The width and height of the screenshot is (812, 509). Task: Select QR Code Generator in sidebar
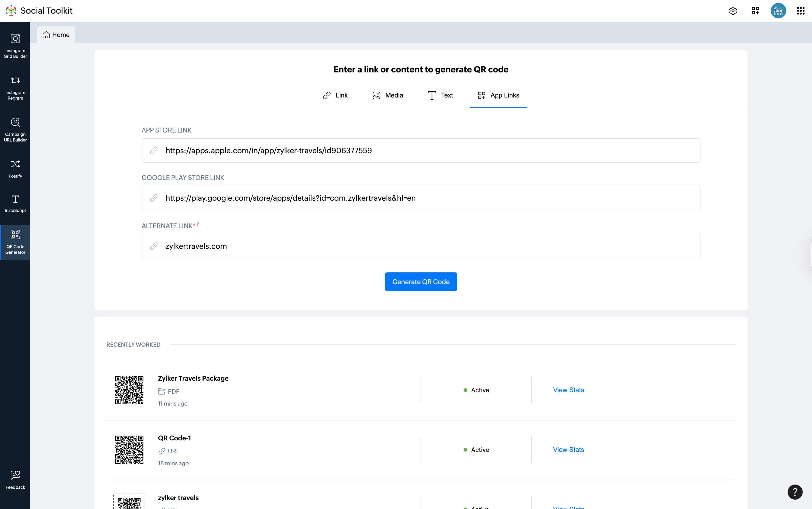(x=15, y=242)
